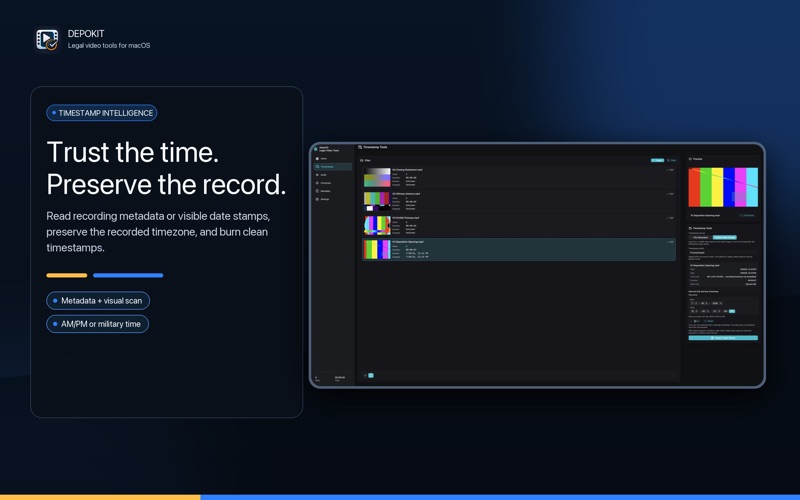Open the year dropdown in the date row
This screenshot has height=500, width=800.
pyautogui.click(x=717, y=303)
